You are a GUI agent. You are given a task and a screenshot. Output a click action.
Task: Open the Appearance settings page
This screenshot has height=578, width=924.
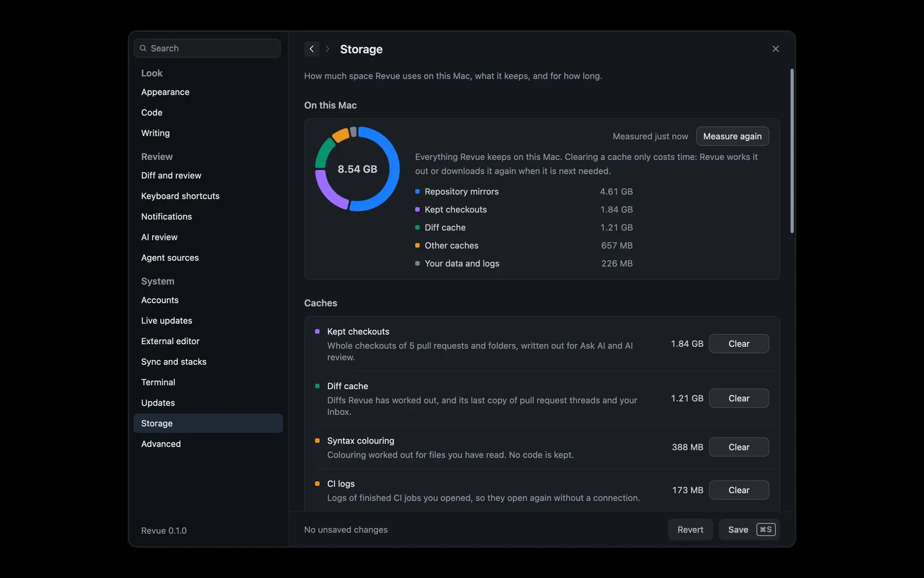[208, 92]
